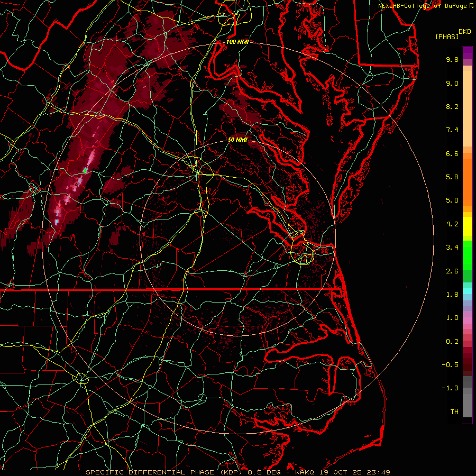476x476 pixels.
Task: Click the 1.0 scale value
Action: pos(452,318)
